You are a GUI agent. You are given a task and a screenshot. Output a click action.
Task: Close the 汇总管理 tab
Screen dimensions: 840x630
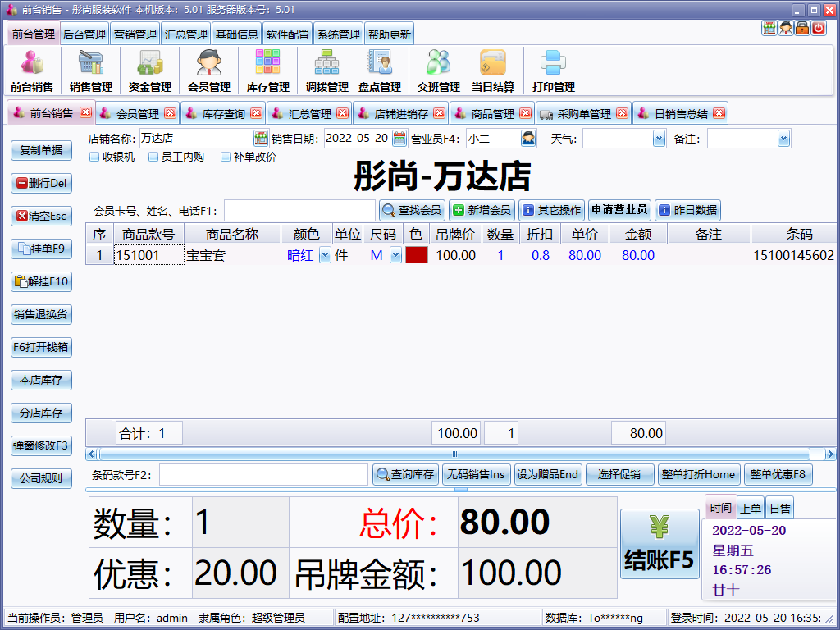[342, 113]
